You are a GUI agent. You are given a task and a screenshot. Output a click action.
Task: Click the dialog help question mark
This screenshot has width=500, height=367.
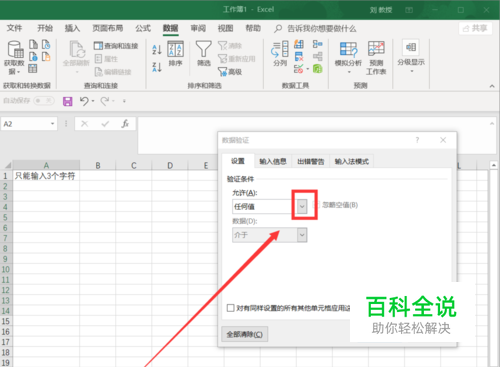pos(417,140)
